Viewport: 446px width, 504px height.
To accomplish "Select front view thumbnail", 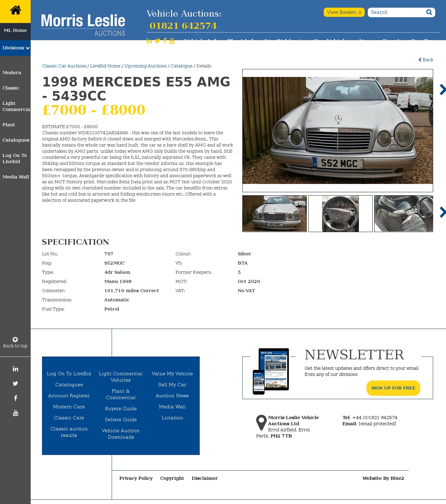I will (275, 214).
